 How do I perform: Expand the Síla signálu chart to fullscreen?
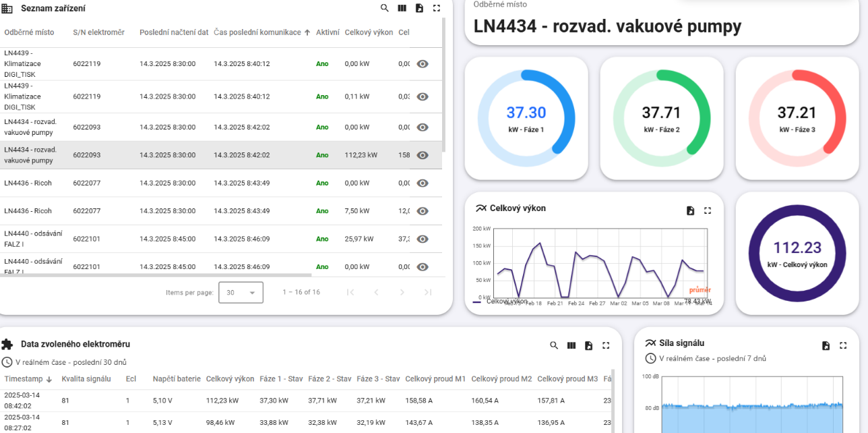[x=843, y=345]
